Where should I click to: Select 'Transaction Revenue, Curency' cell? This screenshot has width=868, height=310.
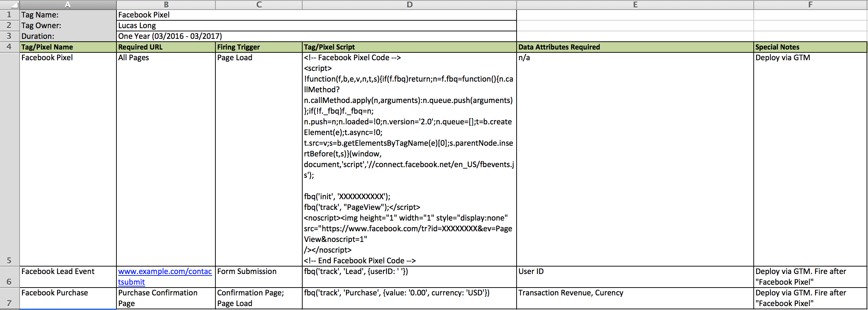point(635,298)
